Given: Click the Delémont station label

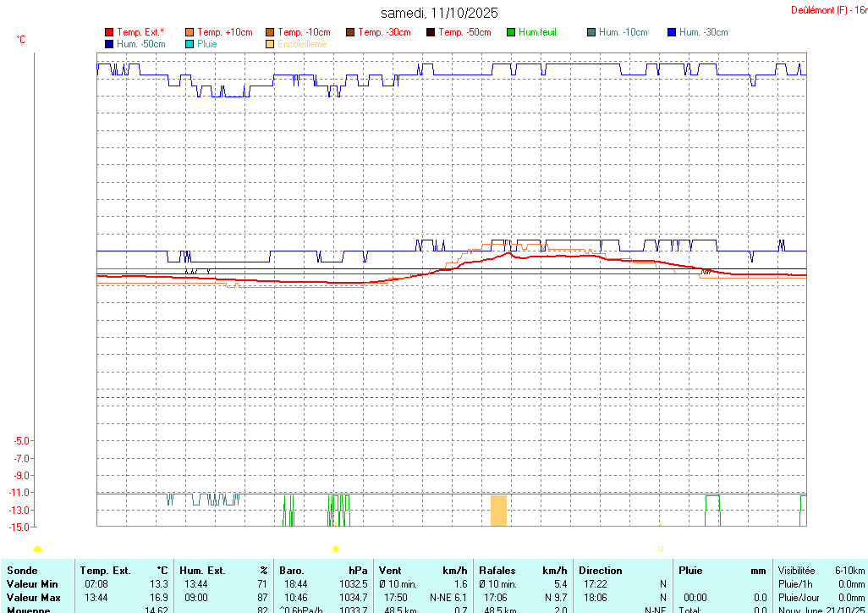Looking at the screenshot, I should coord(827,10).
